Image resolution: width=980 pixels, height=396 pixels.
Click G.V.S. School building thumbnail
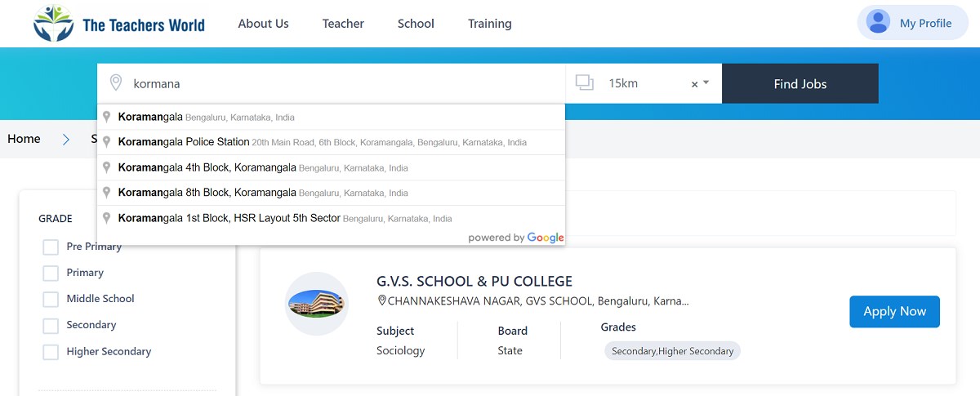click(316, 304)
